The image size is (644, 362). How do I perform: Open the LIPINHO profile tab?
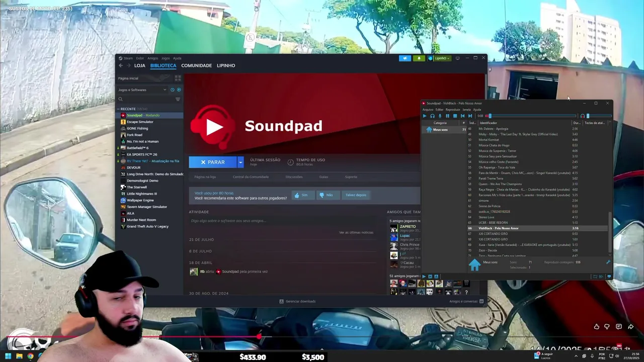(x=226, y=65)
